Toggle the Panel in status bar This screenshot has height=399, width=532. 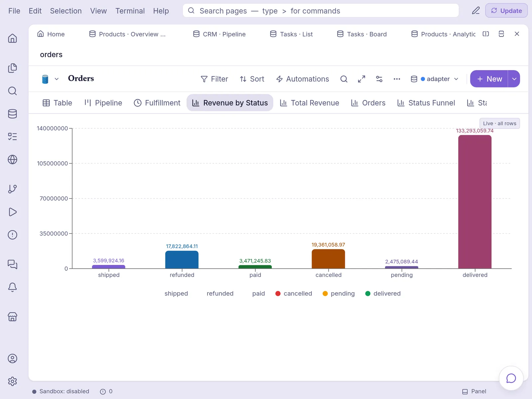(474, 391)
